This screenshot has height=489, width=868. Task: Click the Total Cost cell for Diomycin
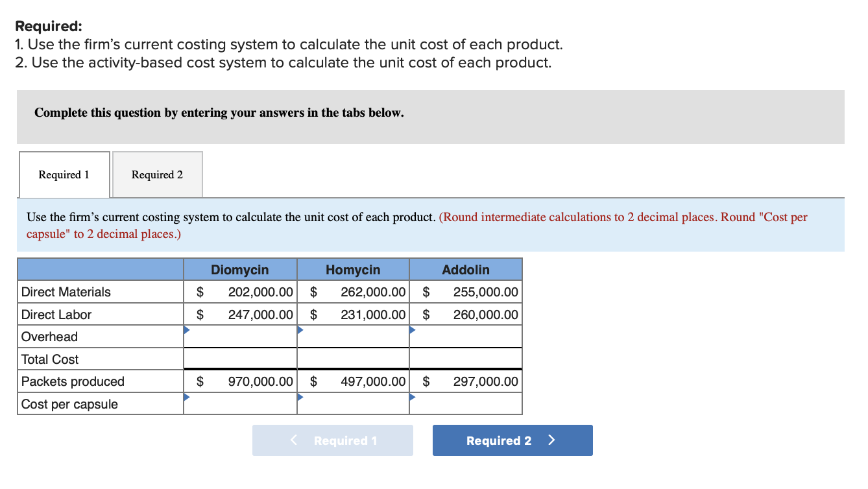point(240,359)
